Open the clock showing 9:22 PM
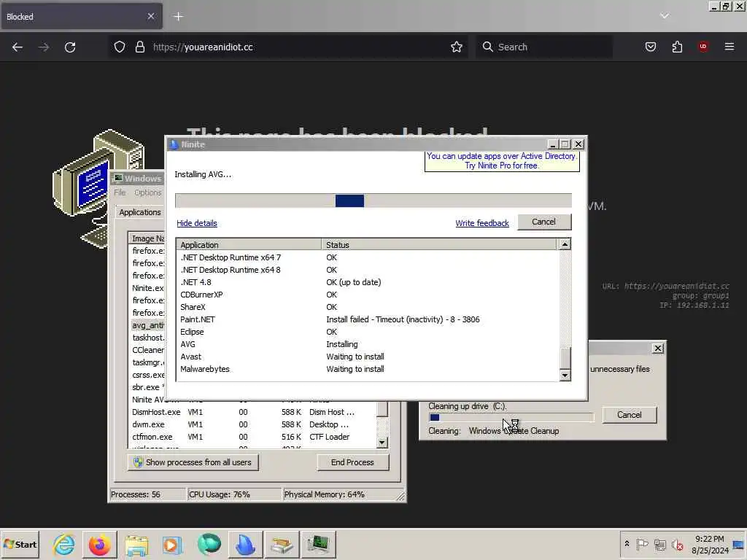Viewport: 747px width, 560px height. click(710, 544)
